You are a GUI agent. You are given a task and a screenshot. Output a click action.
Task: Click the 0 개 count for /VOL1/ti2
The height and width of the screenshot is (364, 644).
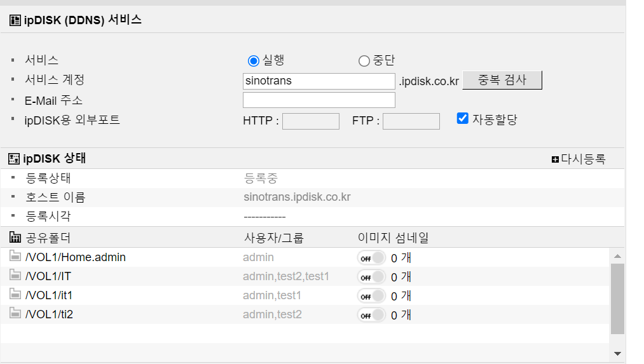[401, 315]
